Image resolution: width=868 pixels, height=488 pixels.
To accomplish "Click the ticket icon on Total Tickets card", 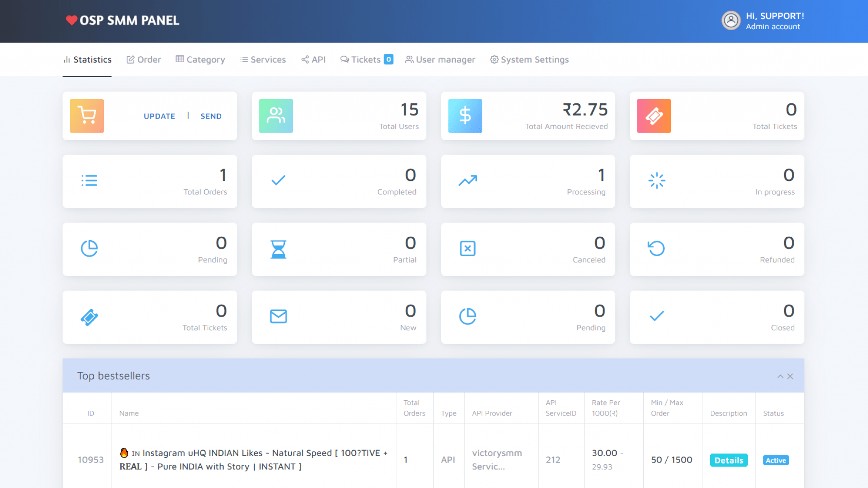I will [x=654, y=116].
